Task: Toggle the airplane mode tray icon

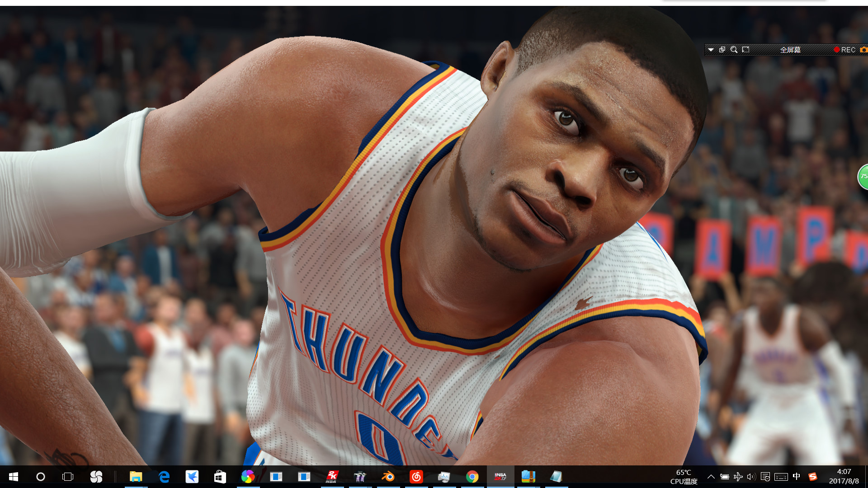Action: click(738, 477)
